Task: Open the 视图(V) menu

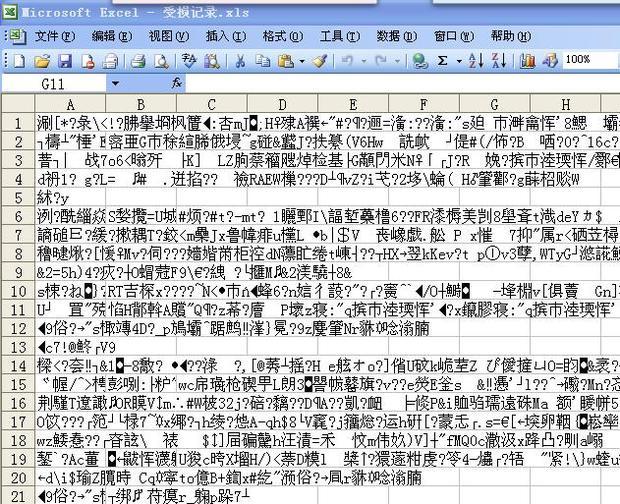Action: tap(169, 36)
